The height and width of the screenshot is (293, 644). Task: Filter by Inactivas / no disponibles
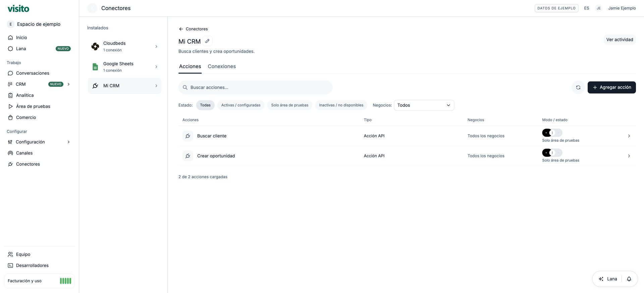pyautogui.click(x=341, y=105)
